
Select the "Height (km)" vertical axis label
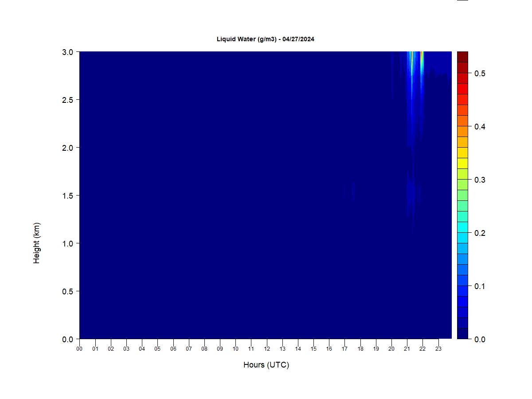[36, 243]
